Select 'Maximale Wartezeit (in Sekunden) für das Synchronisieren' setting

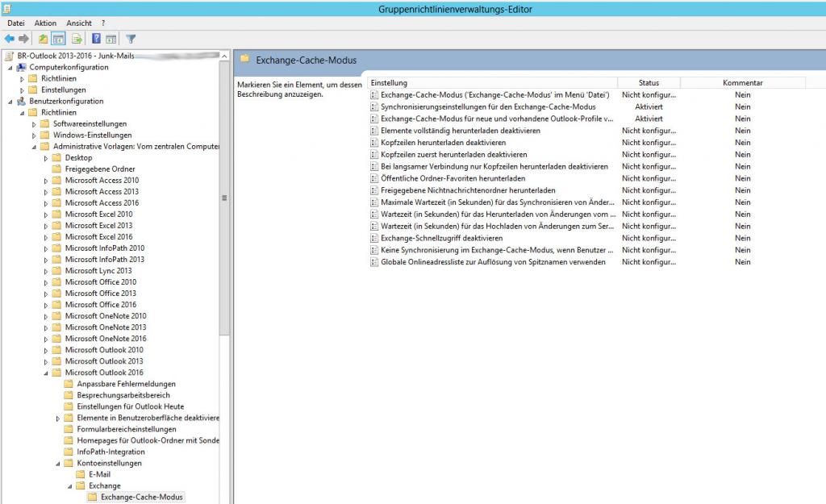point(497,202)
